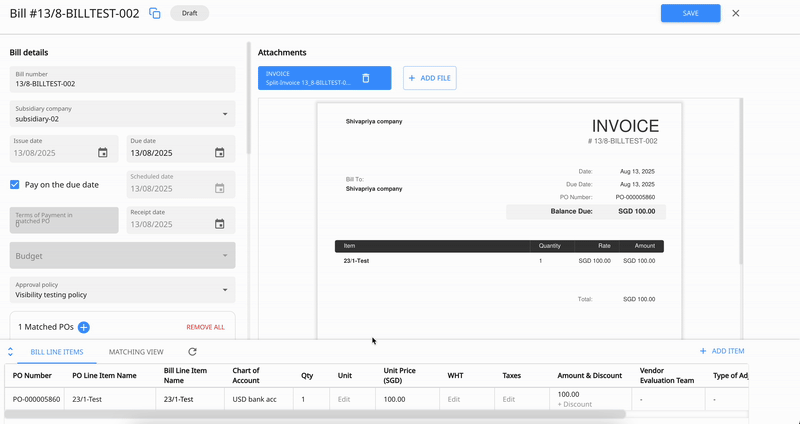Close the bill editor with the X icon

pos(736,13)
